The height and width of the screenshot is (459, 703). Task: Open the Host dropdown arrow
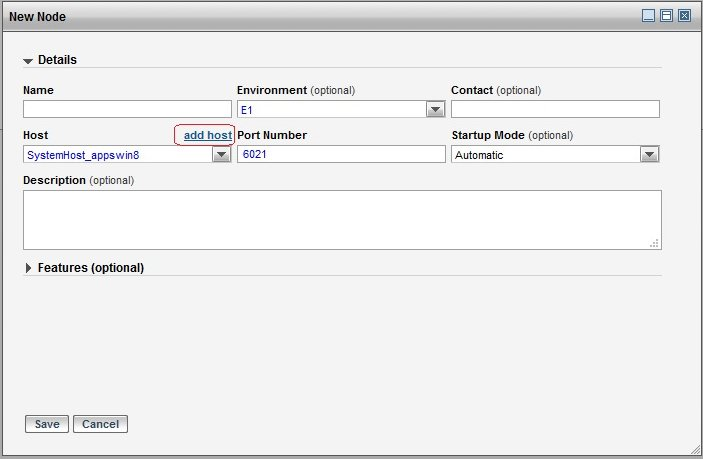click(222, 155)
